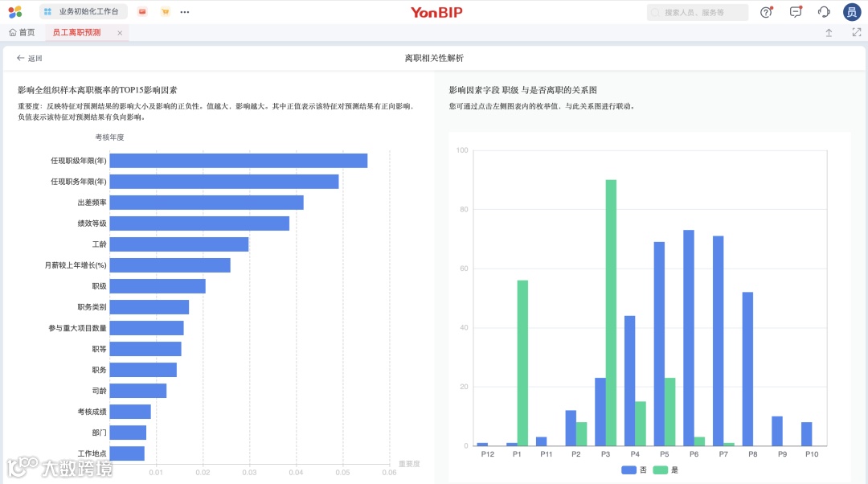The width and height of the screenshot is (868, 484).
Task: Select the 任现职级年限(年) bar
Action: pyautogui.click(x=239, y=161)
